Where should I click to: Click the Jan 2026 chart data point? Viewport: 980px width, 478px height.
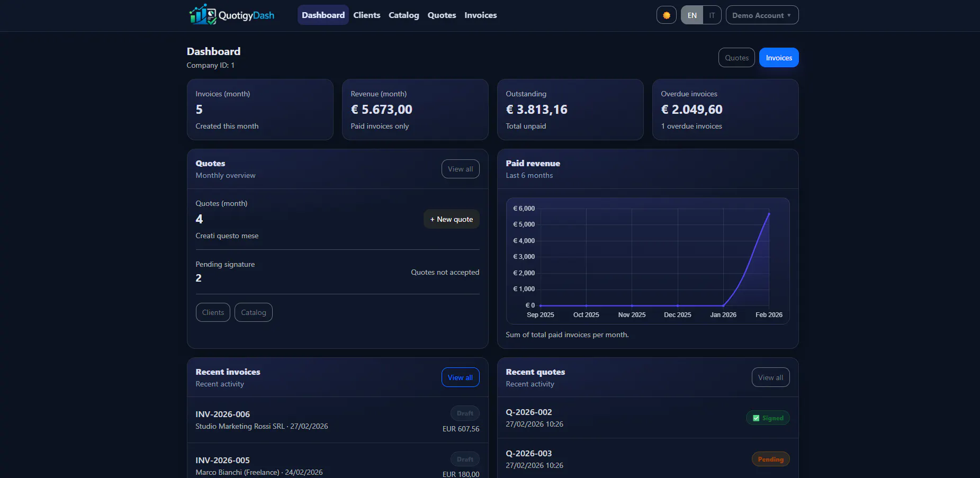click(x=723, y=305)
